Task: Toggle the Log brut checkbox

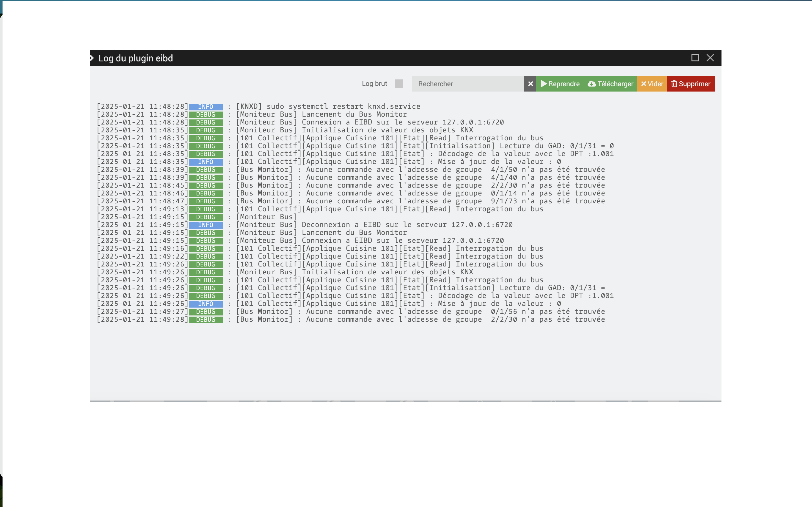Action: tap(399, 83)
